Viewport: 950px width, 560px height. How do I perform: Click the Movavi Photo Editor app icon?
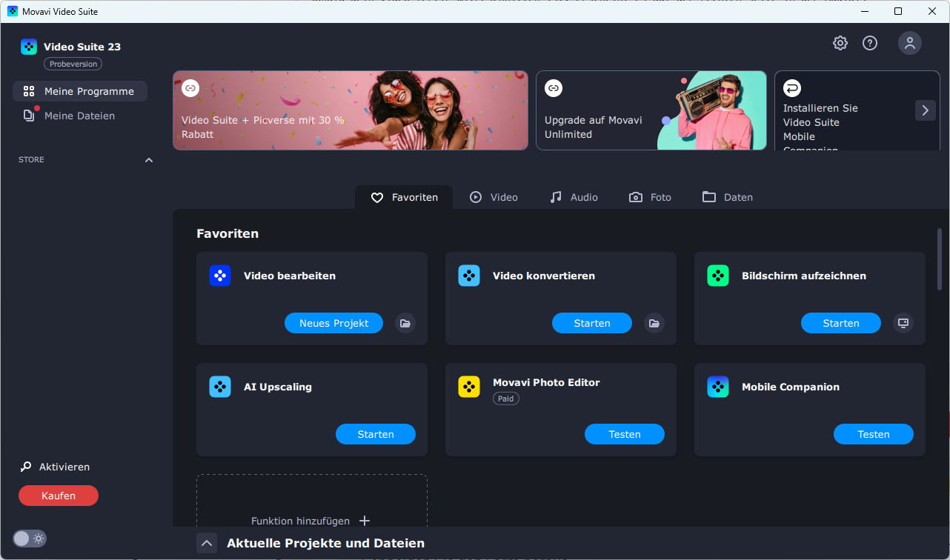(469, 387)
